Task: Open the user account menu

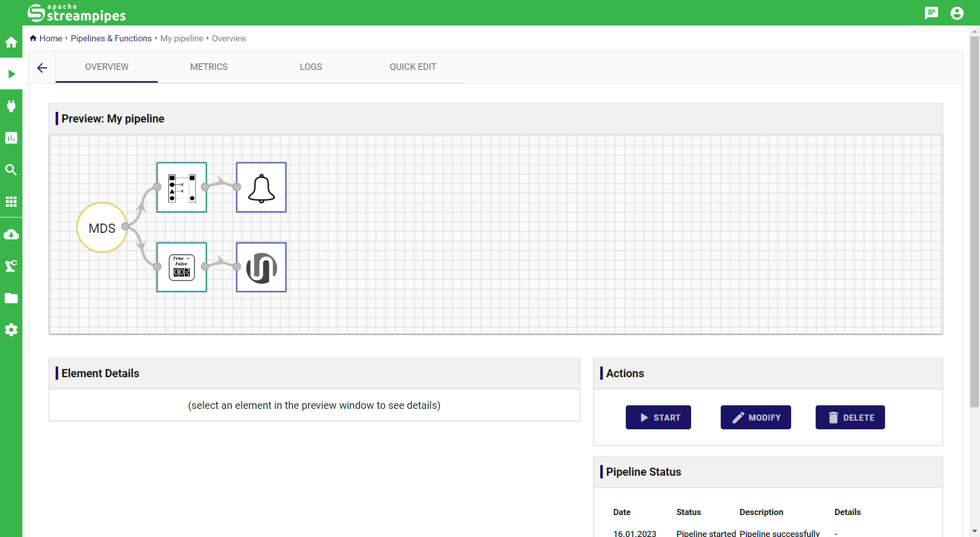Action: 957,13
